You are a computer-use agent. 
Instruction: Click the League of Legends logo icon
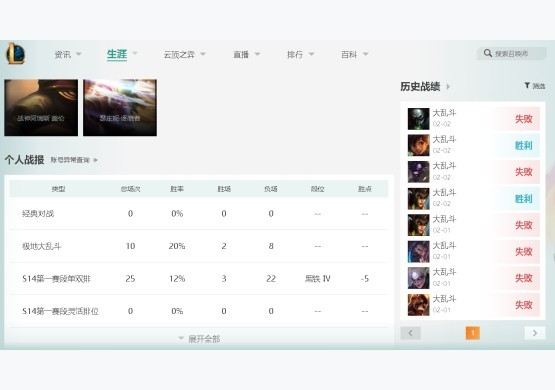[16, 53]
